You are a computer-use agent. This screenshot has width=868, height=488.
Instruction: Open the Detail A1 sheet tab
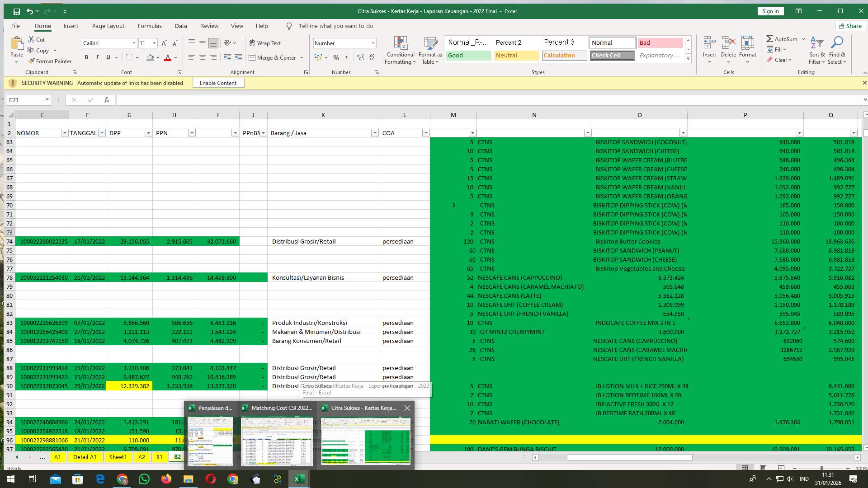click(x=85, y=457)
